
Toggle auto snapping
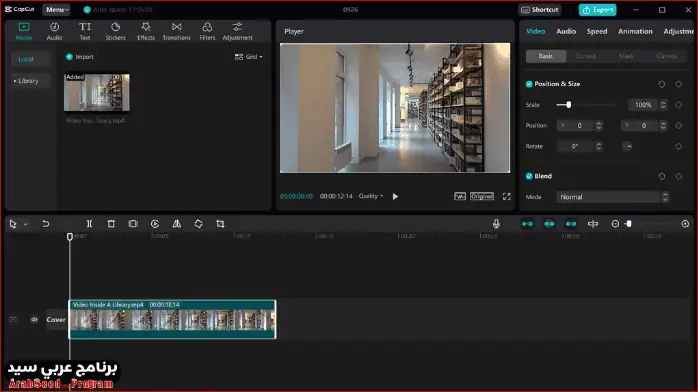point(549,224)
